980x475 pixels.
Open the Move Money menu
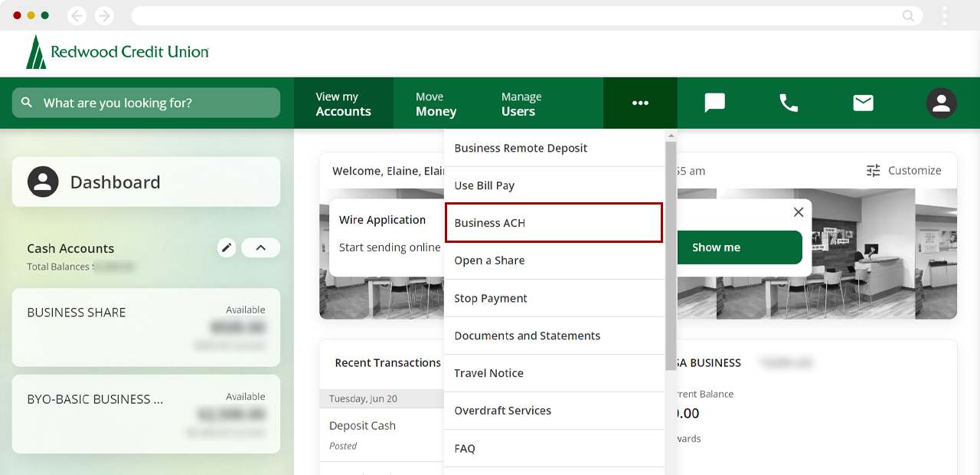point(436,103)
